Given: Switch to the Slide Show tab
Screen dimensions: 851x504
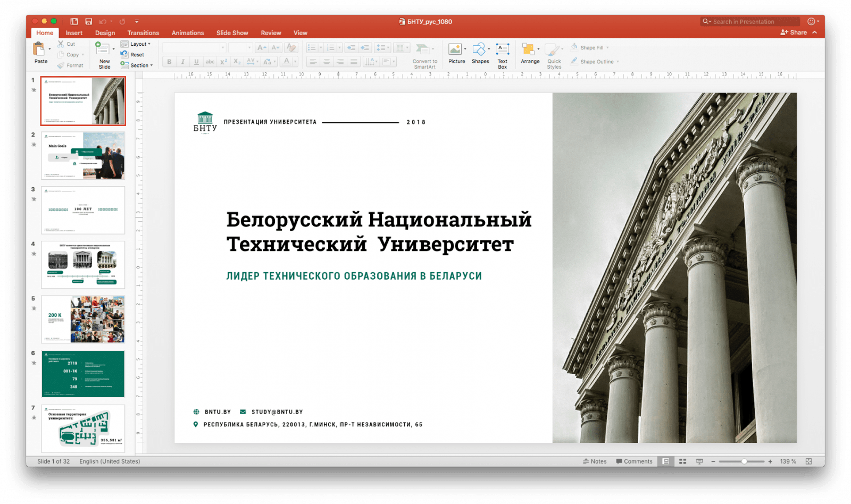Looking at the screenshot, I should click(232, 33).
